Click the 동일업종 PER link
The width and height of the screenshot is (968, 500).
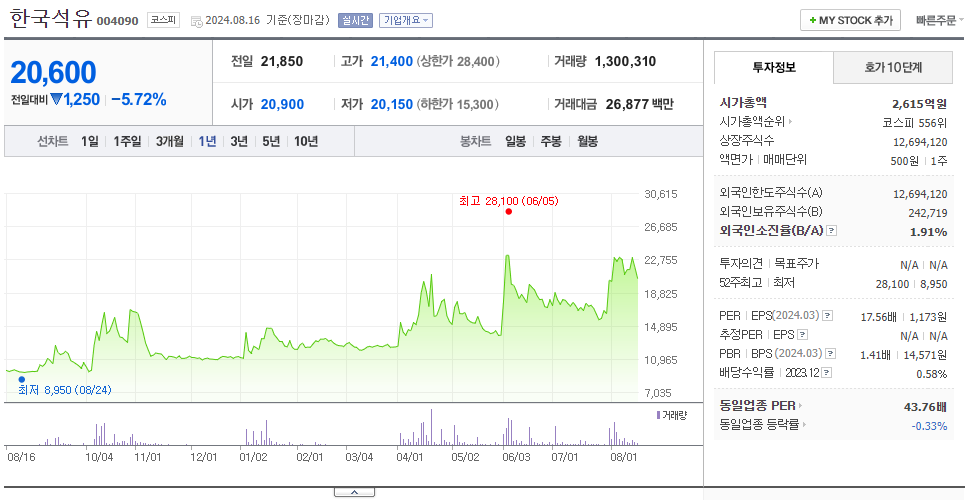[x=757, y=406]
